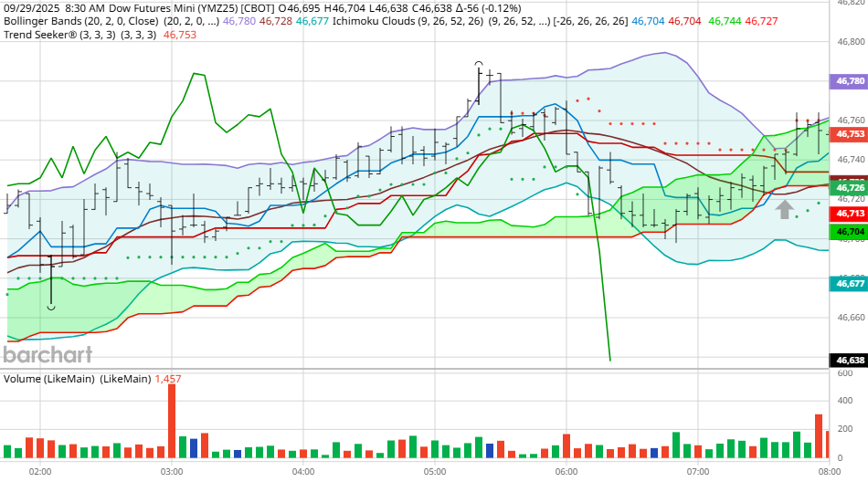Select the red 46,713 price tag
The width and height of the screenshot is (868, 482).
click(849, 214)
